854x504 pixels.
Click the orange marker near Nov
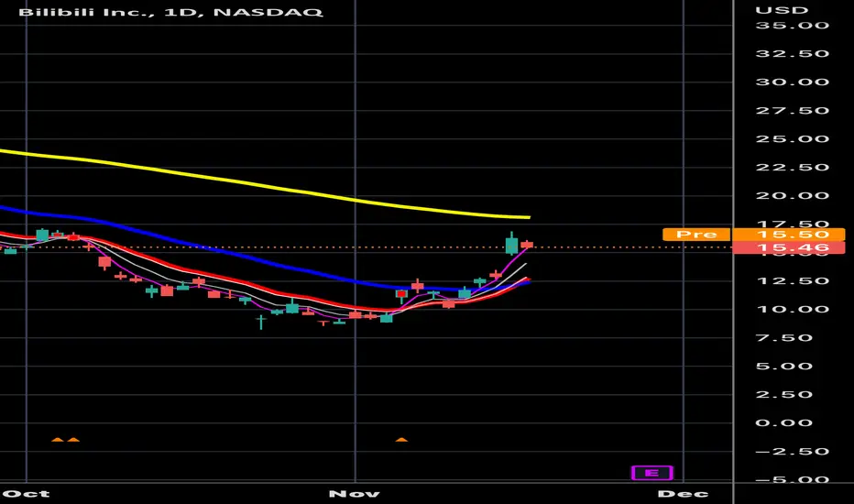[401, 439]
